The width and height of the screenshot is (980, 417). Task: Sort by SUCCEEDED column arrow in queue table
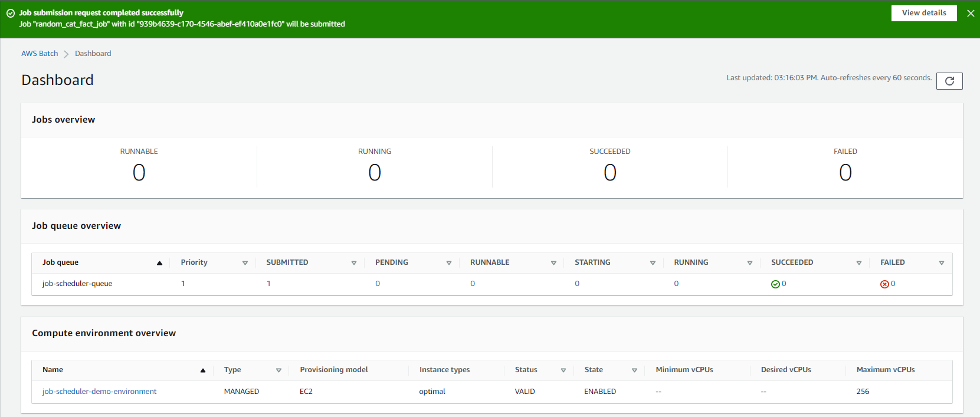pos(859,263)
